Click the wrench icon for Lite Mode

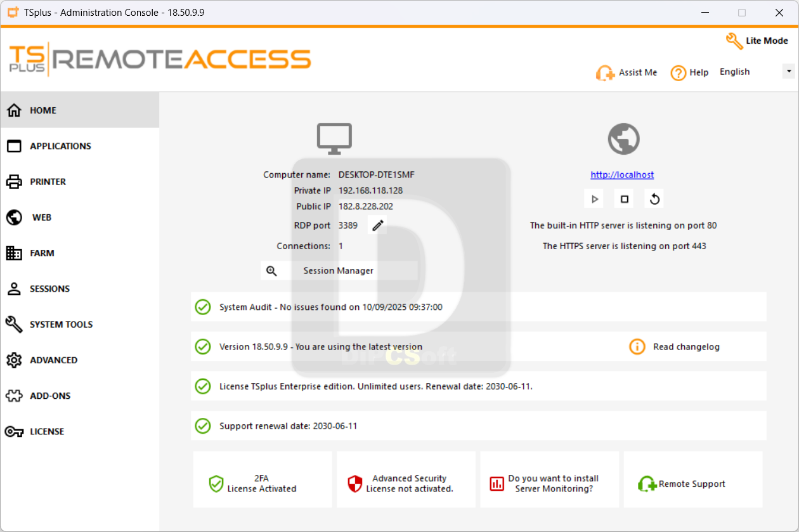coord(734,41)
